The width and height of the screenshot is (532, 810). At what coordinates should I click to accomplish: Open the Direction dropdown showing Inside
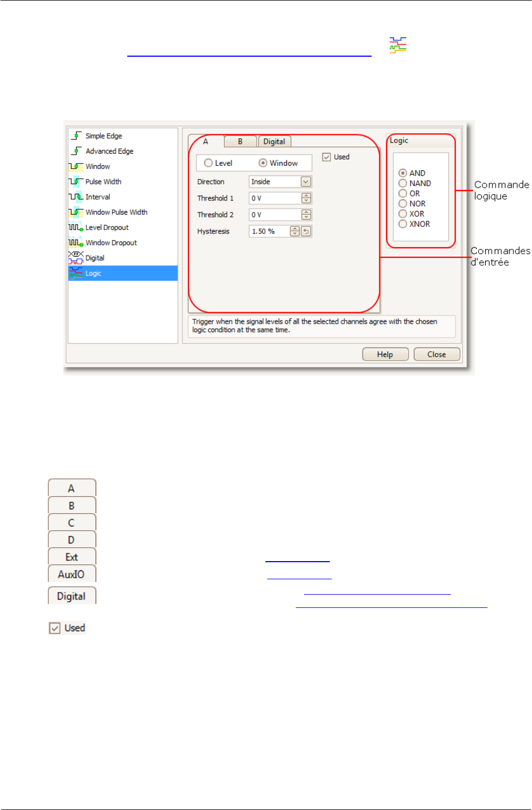(x=280, y=182)
